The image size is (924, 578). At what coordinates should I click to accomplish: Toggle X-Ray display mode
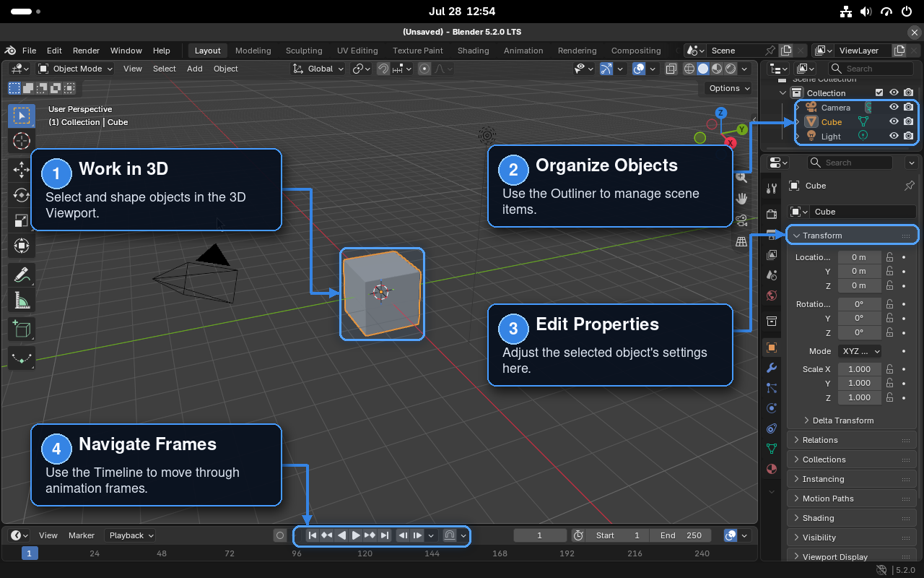pyautogui.click(x=671, y=69)
